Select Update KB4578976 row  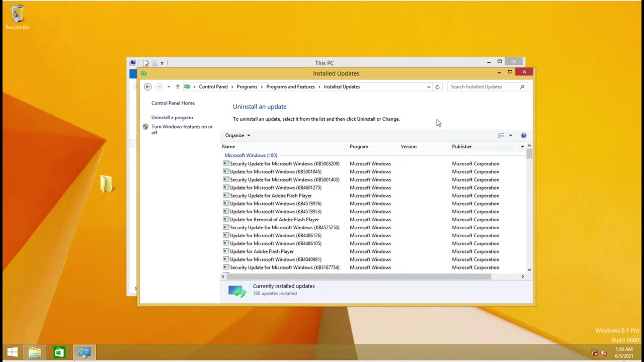pos(373,204)
